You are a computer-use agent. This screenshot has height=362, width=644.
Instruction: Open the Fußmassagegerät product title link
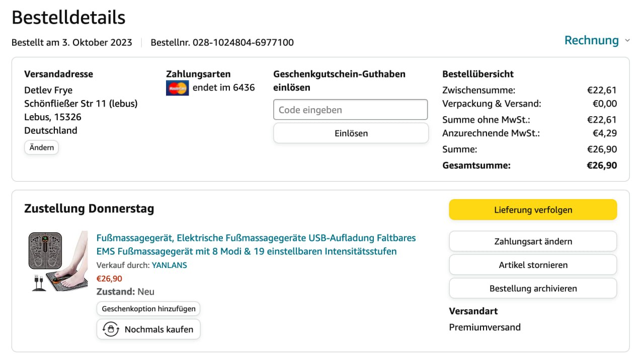256,244
